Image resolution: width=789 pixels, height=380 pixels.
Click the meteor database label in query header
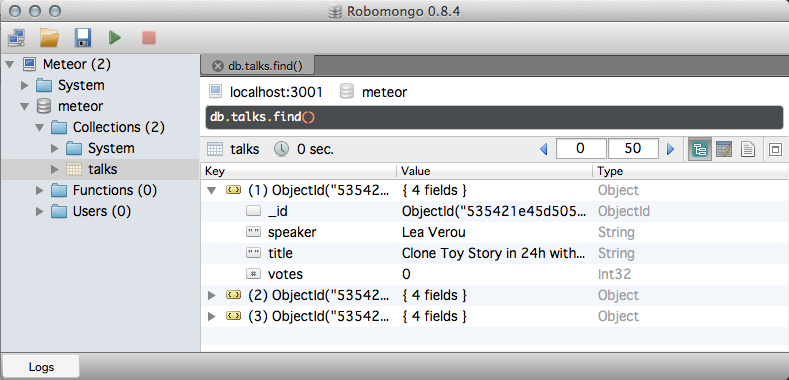point(384,92)
